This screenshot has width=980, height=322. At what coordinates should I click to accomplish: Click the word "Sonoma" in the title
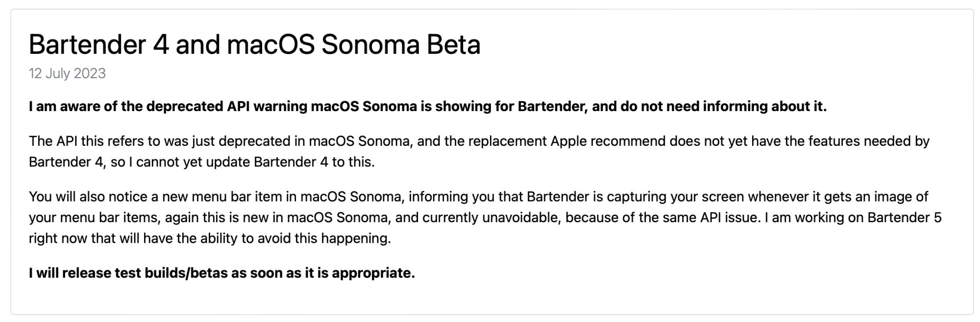click(x=370, y=45)
